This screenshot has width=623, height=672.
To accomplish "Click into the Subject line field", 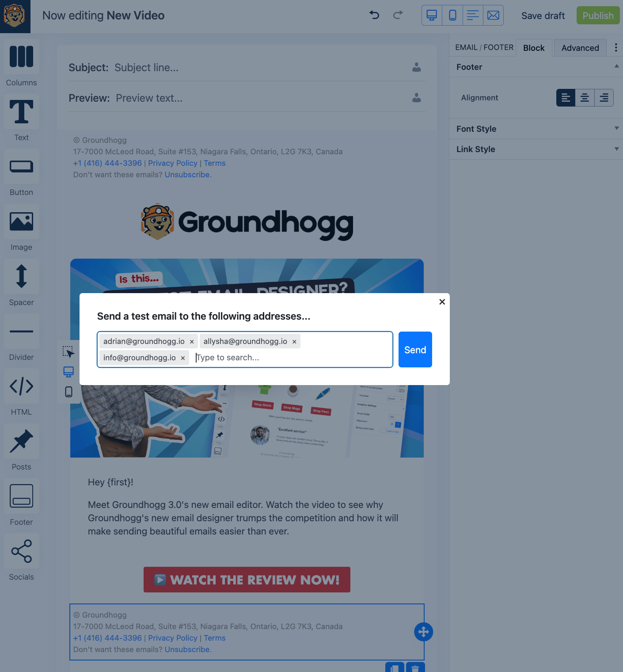I will 261,68.
